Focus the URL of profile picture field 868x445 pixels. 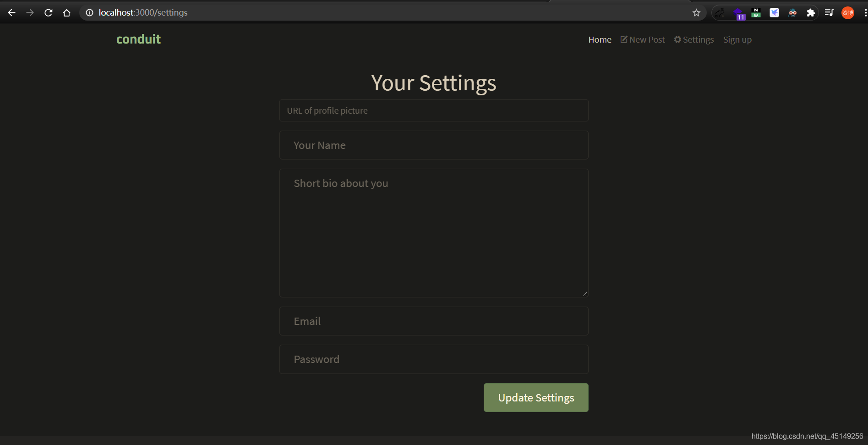[x=434, y=110]
